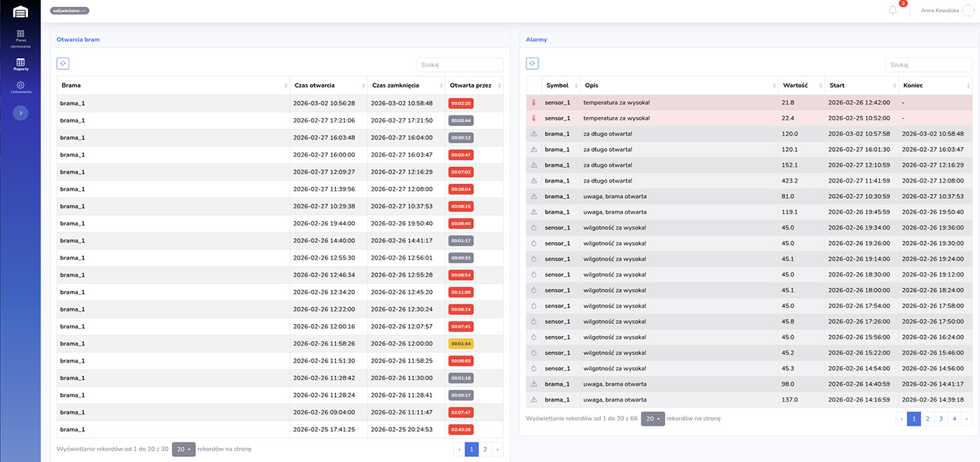Open records-per-page dropdown under Alarmy
Viewport: 980px width, 462px height.
tap(652, 419)
